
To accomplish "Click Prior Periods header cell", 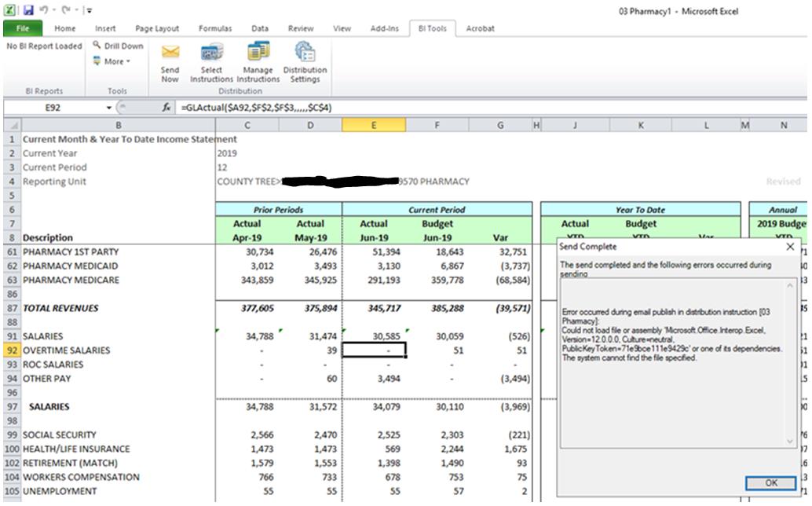I will [279, 209].
